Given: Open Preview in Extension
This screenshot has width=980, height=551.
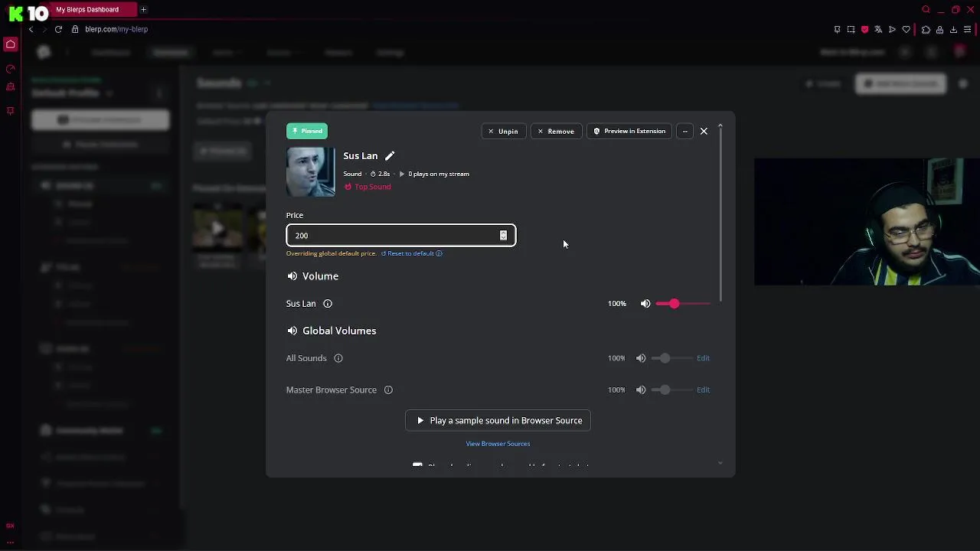Looking at the screenshot, I should click(x=629, y=132).
